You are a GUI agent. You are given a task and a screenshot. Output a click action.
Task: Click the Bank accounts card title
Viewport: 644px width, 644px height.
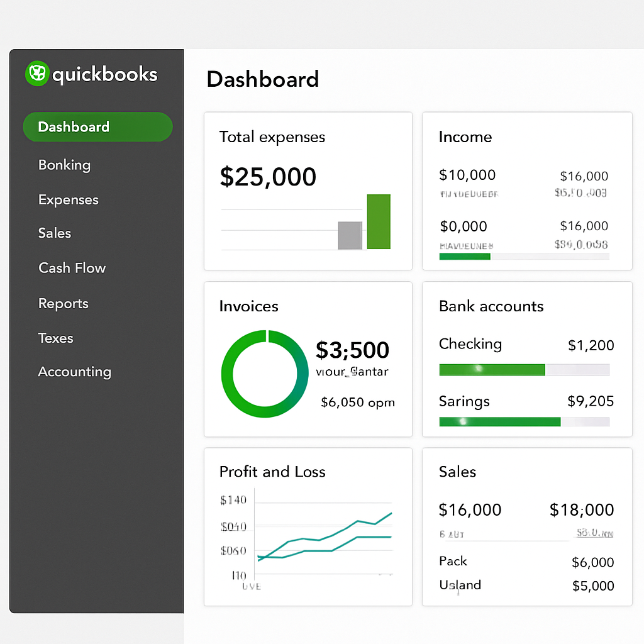[491, 306]
